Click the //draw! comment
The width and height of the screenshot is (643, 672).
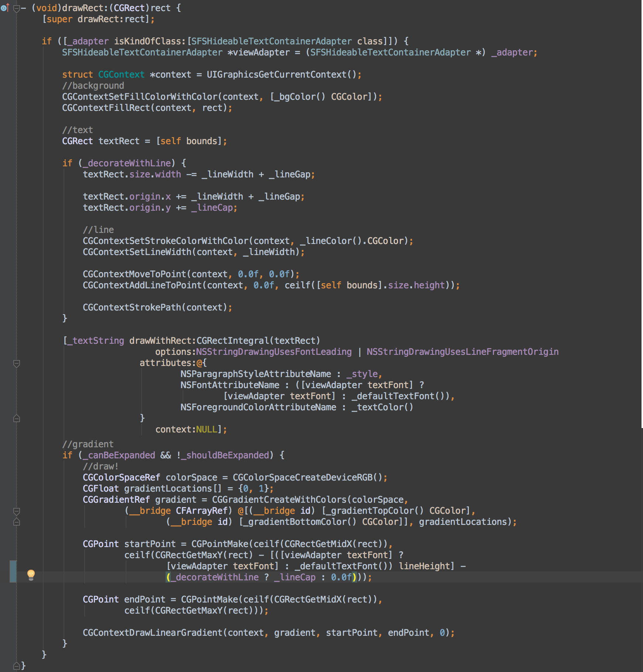pos(101,466)
